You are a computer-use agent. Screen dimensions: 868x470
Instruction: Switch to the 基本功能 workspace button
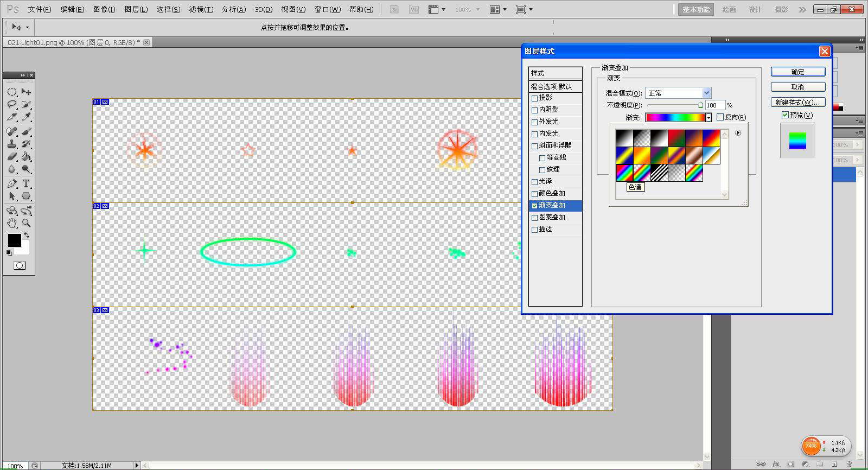tap(696, 10)
